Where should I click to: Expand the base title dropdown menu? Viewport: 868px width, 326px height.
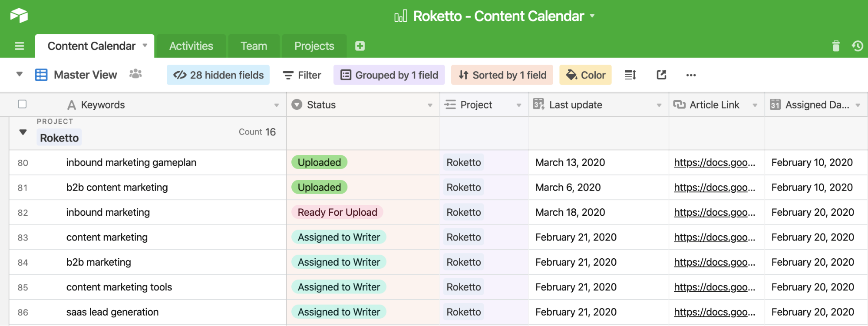(592, 16)
